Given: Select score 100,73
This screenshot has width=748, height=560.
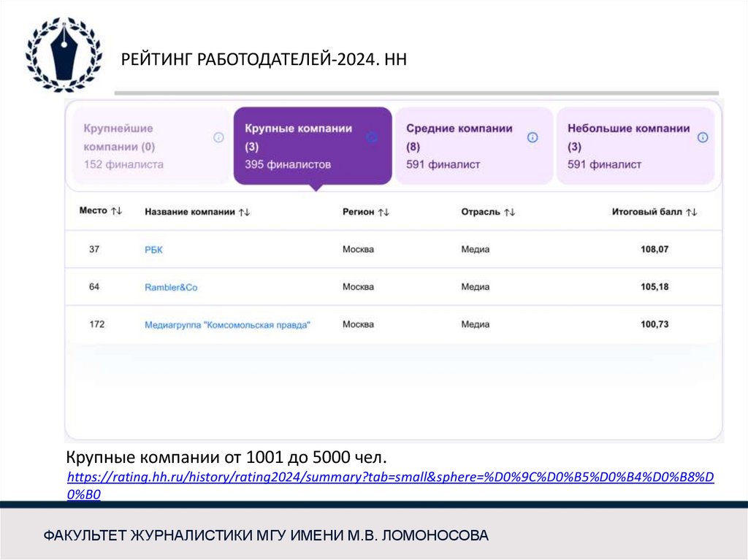Looking at the screenshot, I should 654,324.
